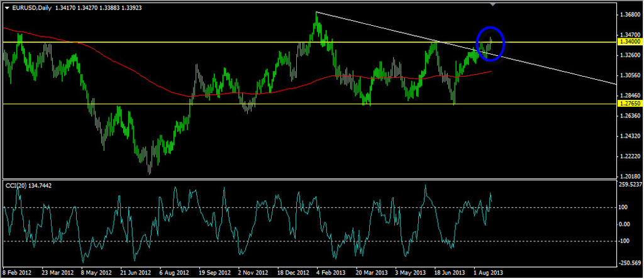Click the 20 Mar 2013 date label
This screenshot has height=279, width=644.
[371, 273]
